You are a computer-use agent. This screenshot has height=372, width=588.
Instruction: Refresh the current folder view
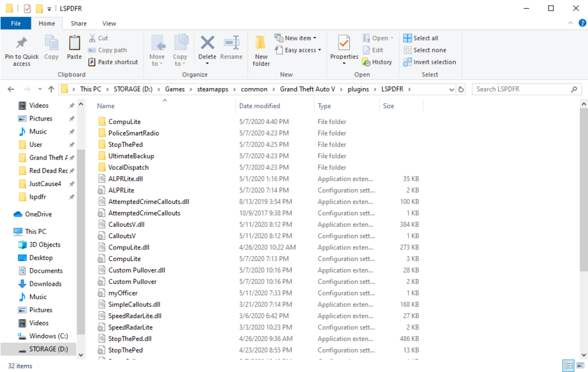461,89
